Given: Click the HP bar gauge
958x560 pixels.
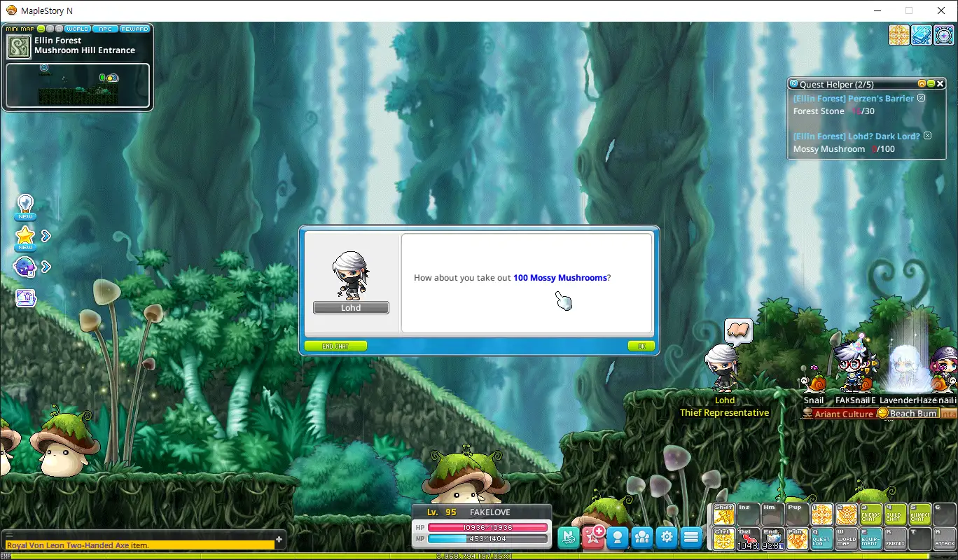Looking at the screenshot, I should tap(487, 527).
